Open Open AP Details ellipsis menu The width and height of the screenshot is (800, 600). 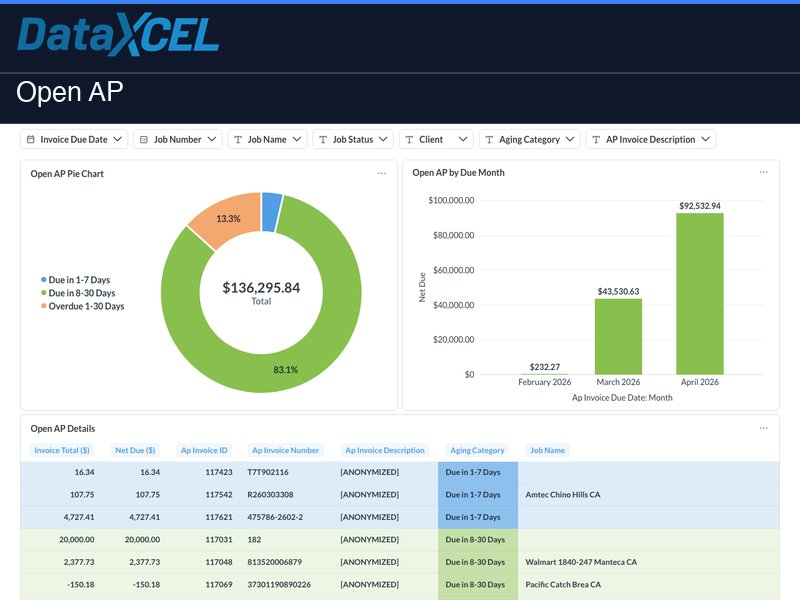764,428
